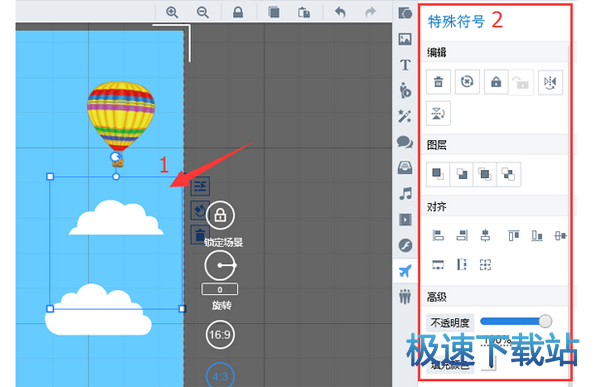Click the 图层 section header
600x387 pixels.
(x=437, y=145)
